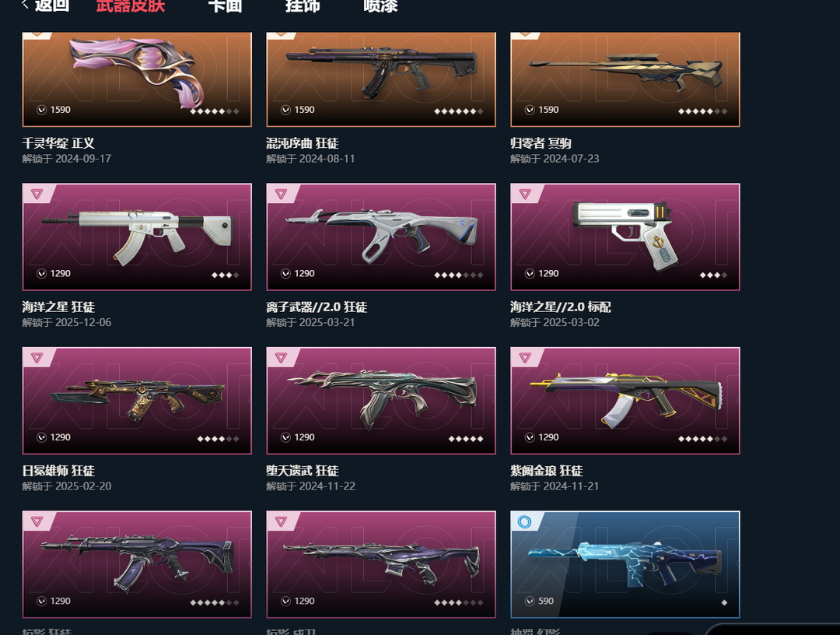Click VP currency icon on 归零者 冥驹 card
The image size is (840, 635).
(530, 110)
